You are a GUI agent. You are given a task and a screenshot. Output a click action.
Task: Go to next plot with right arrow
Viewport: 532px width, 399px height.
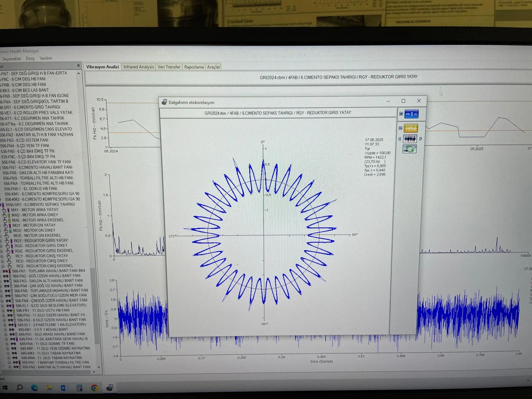(x=421, y=139)
